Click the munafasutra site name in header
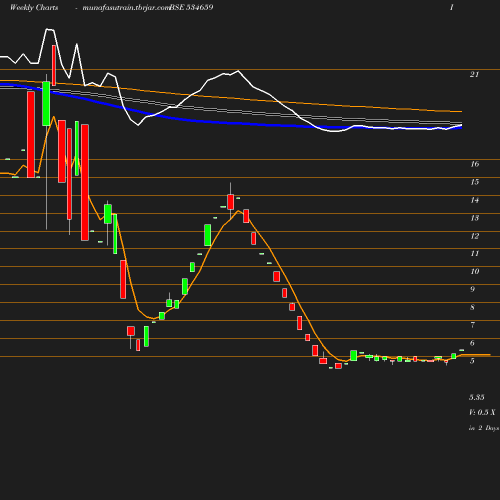The image size is (500, 500). pos(126,7)
